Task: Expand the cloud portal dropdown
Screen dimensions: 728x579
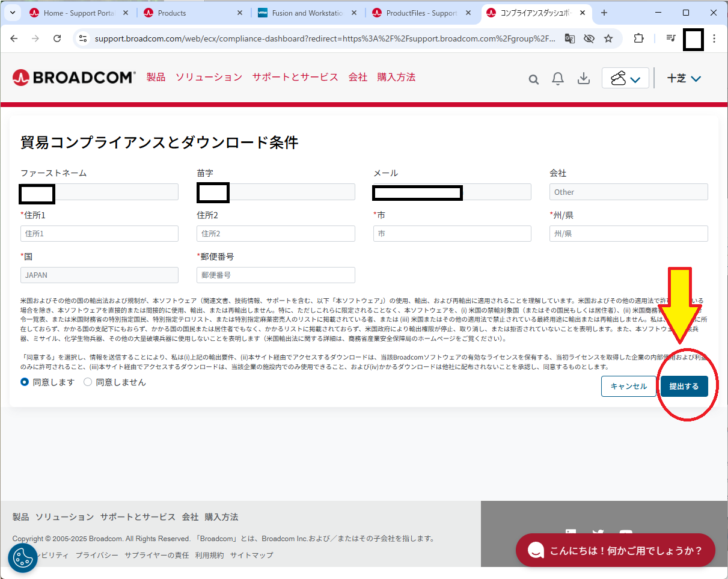Action: [x=625, y=78]
